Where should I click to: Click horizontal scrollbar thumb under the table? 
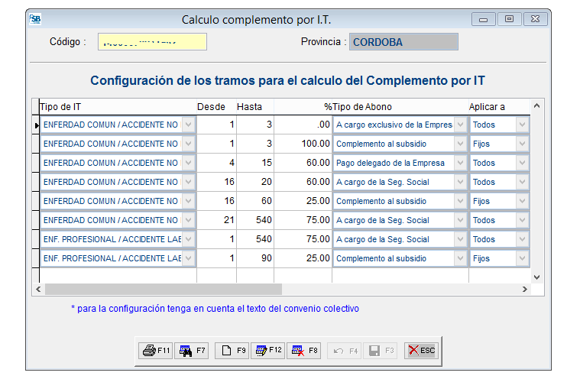(163, 289)
